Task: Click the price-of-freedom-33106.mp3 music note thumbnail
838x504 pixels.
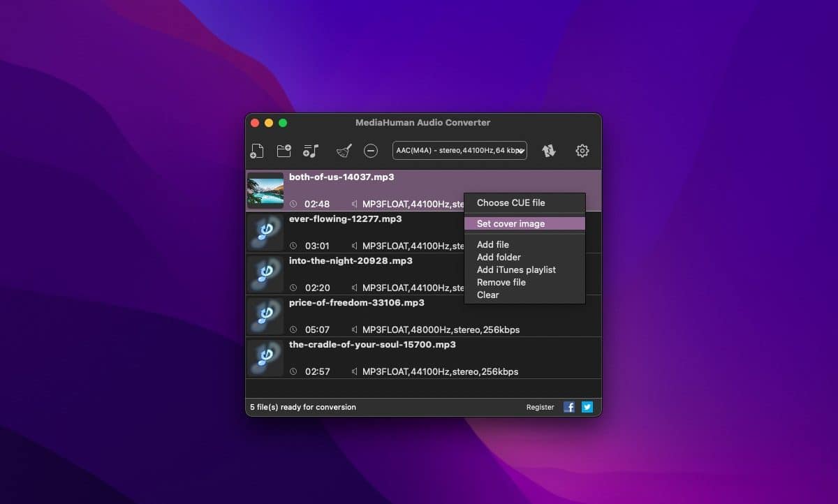Action: (265, 316)
